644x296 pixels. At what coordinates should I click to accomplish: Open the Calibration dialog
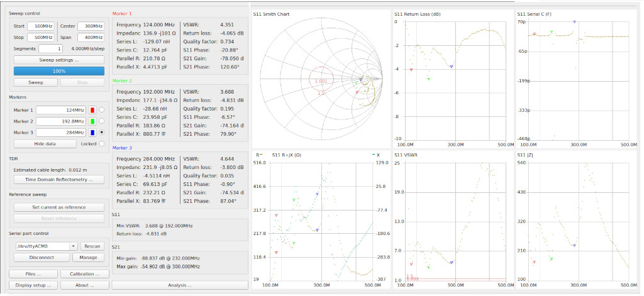[85, 274]
